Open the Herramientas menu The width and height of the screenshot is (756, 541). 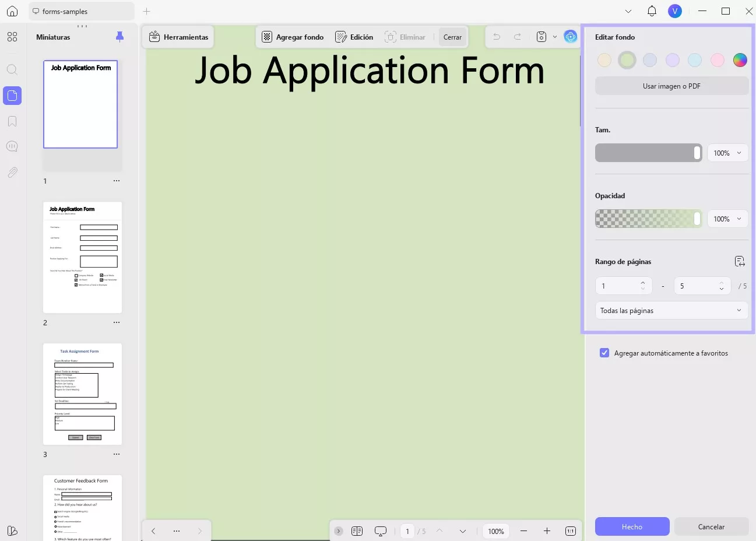click(x=178, y=37)
